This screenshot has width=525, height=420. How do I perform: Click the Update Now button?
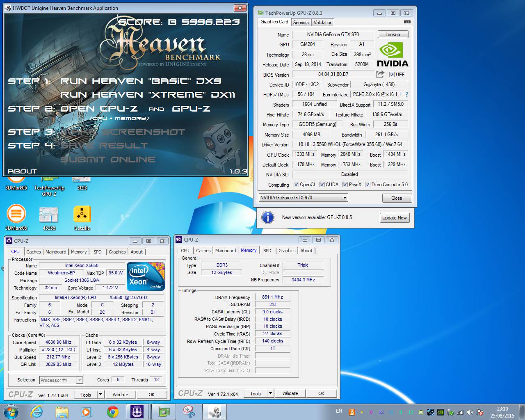tap(395, 218)
